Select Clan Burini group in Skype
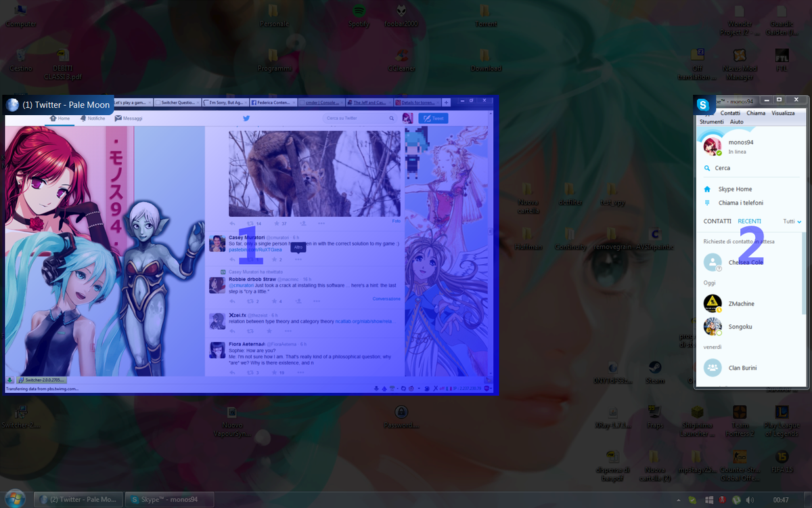The height and width of the screenshot is (508, 812). [x=748, y=368]
